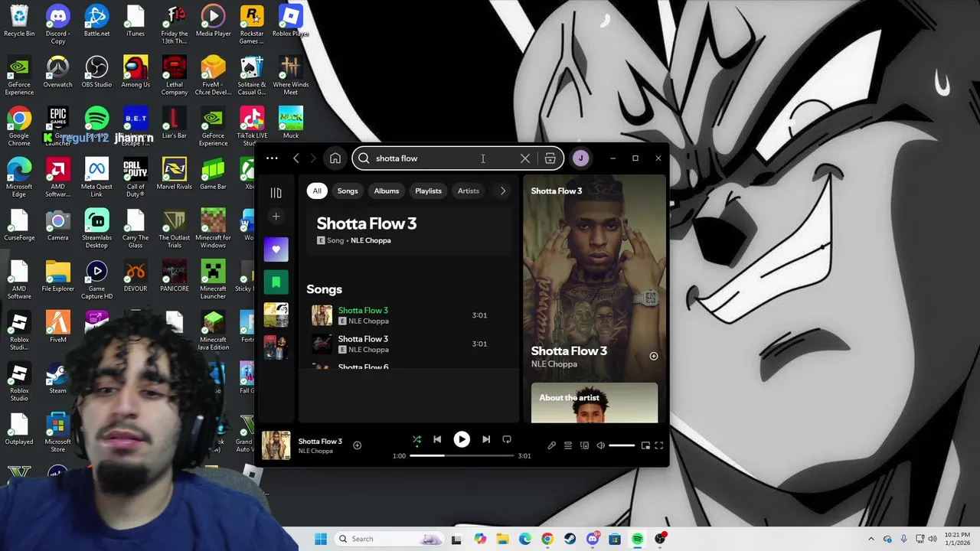Play the current song
This screenshot has height=551, width=980.
tap(462, 439)
